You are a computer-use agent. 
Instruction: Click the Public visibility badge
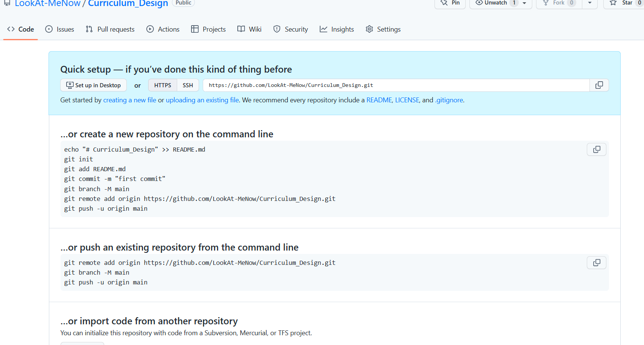pos(183,3)
